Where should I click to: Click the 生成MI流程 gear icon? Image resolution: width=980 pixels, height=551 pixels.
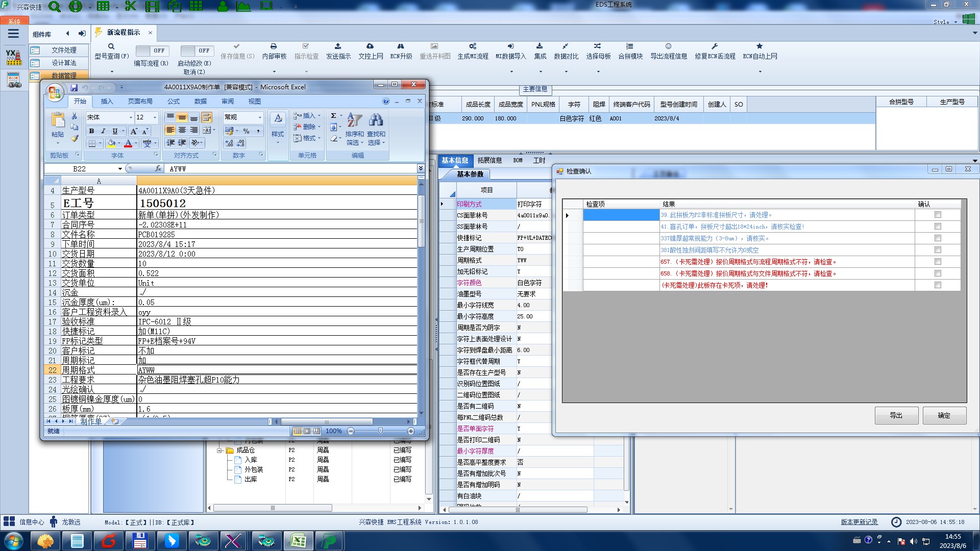pyautogui.click(x=473, y=46)
